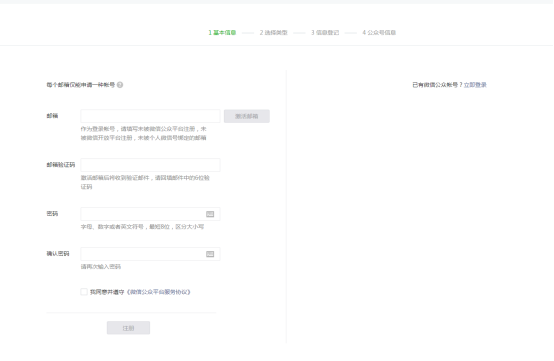Screen dimensions: 554x361
Task: Click the 邮箱验证码 label
Action: pos(61,165)
